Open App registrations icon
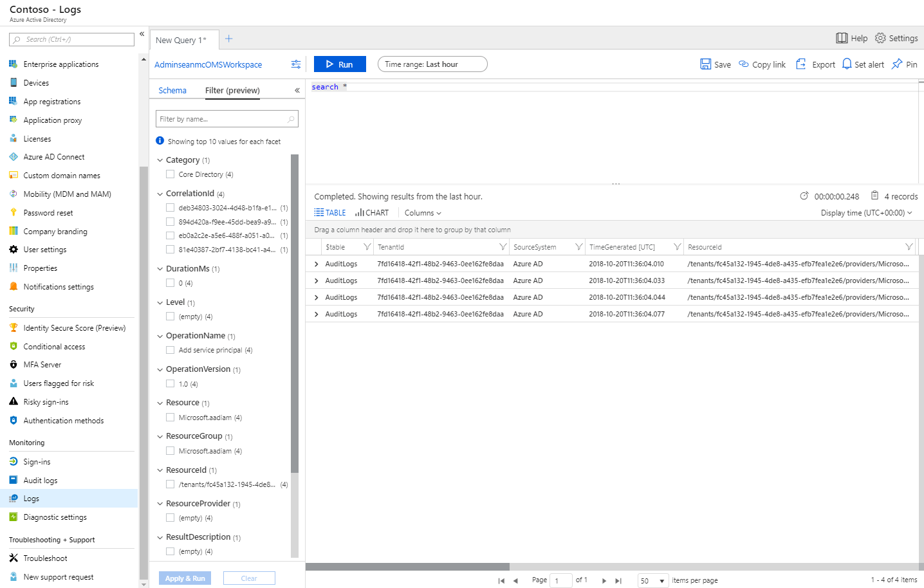The image size is (924, 588). (x=13, y=102)
